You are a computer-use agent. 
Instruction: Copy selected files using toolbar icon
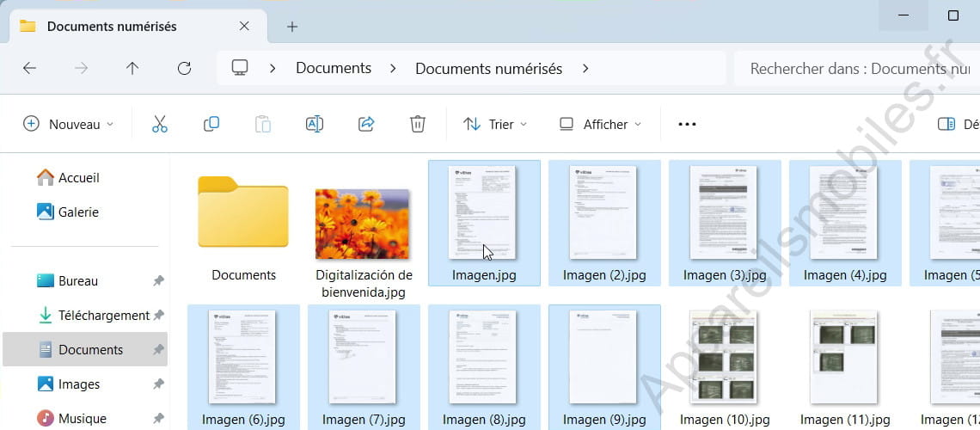tap(211, 124)
